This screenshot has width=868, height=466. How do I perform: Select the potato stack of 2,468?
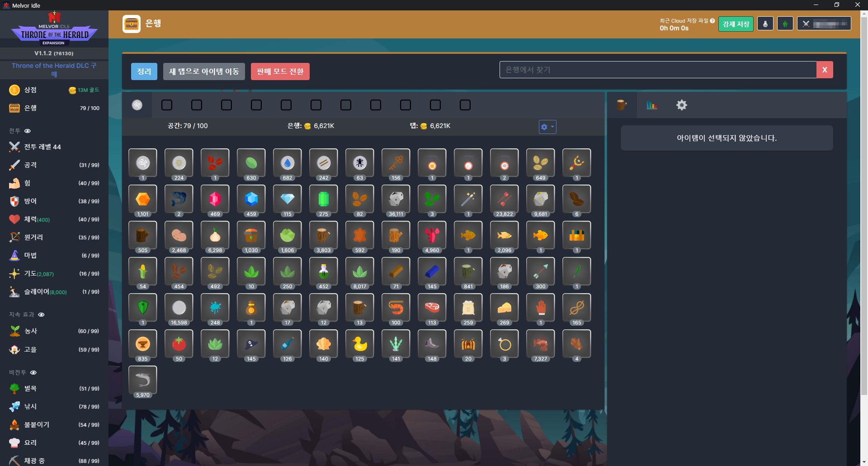[x=179, y=235]
